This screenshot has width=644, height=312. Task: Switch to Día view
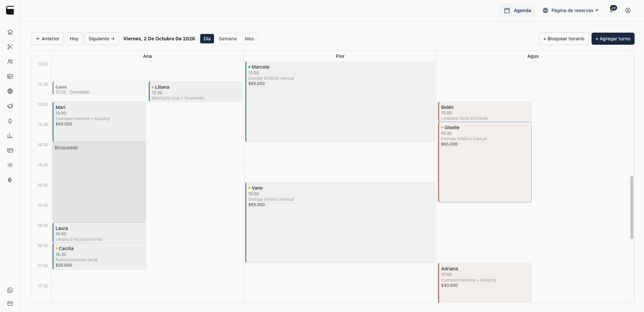[x=207, y=39]
